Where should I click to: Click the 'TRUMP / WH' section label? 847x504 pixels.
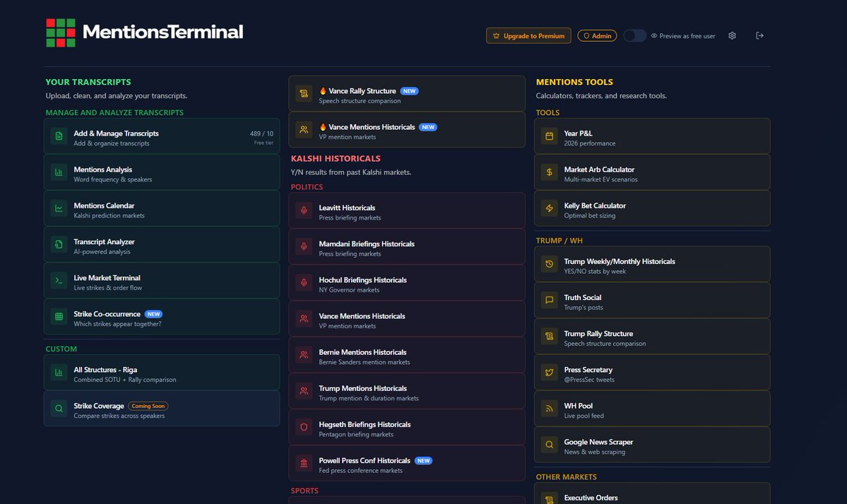tap(559, 241)
